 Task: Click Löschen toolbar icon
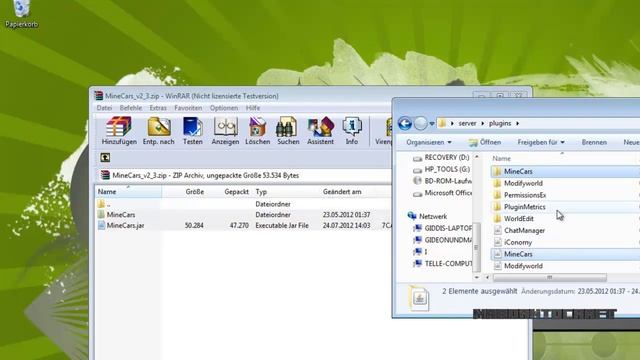[258, 131]
